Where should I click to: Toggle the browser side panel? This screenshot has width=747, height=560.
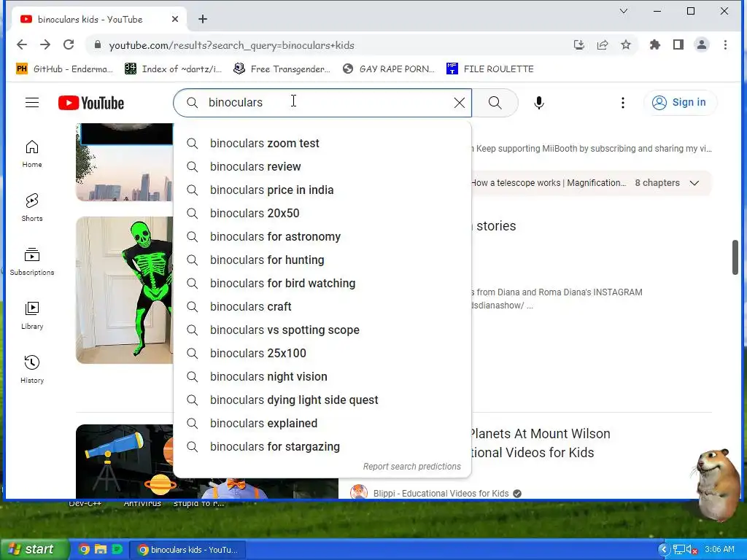pos(678,44)
